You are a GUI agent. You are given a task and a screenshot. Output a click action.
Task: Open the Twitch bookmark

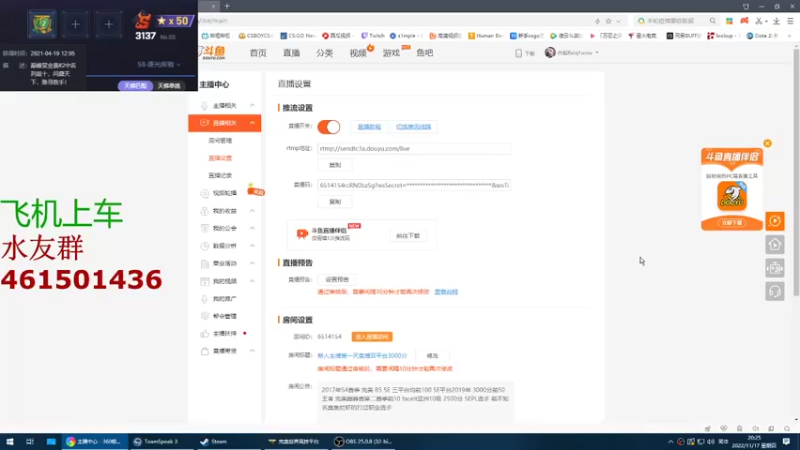373,36
